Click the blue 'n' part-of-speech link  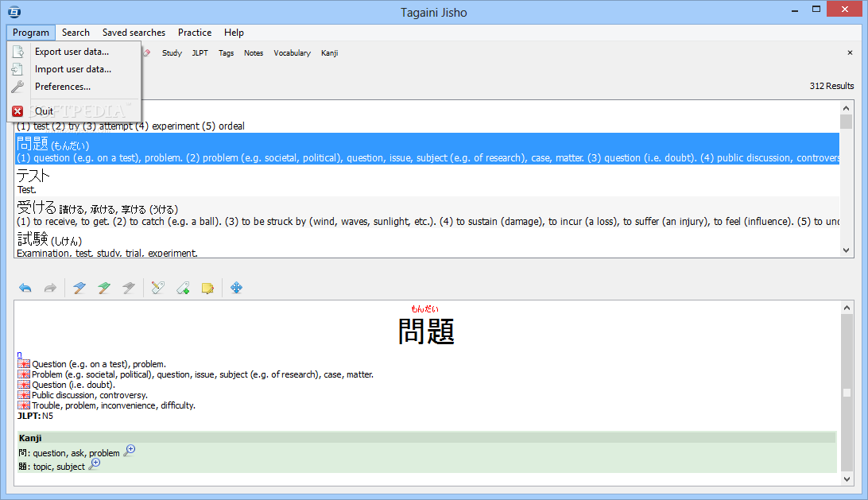(x=19, y=355)
